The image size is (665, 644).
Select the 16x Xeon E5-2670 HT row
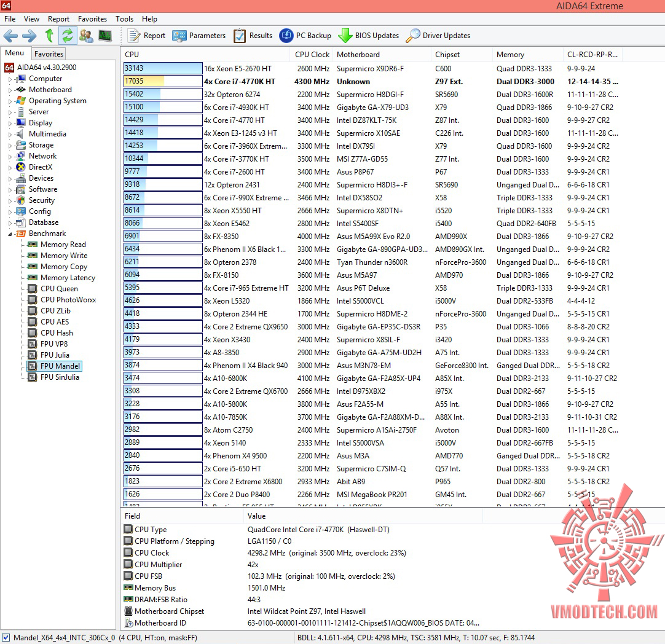click(372, 69)
